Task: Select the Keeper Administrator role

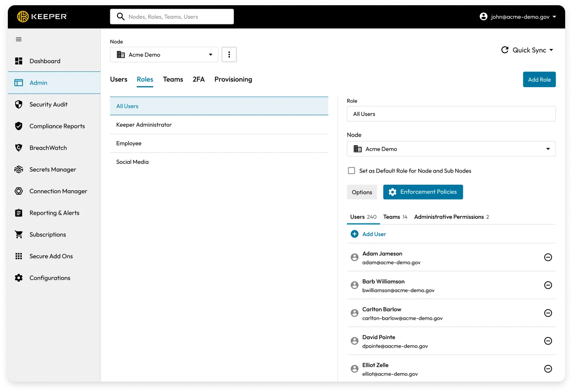Action: (219, 125)
